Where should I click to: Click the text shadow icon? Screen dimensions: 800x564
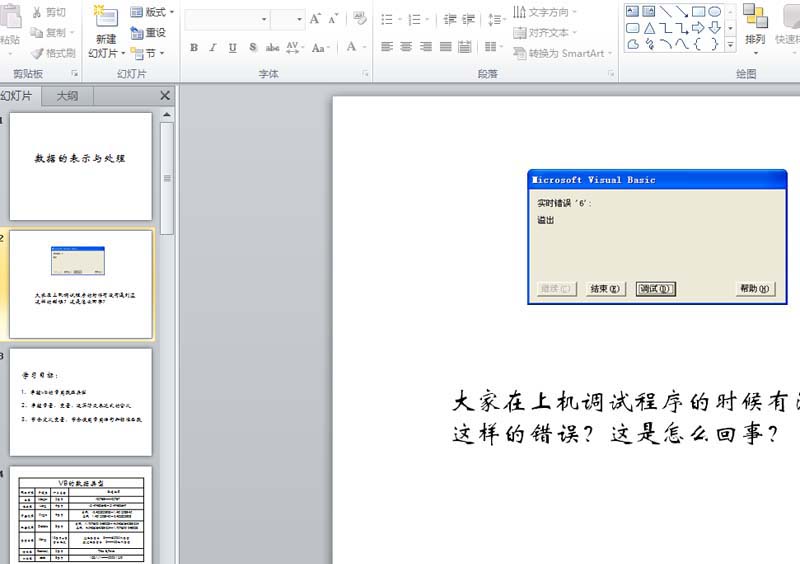pyautogui.click(x=253, y=47)
